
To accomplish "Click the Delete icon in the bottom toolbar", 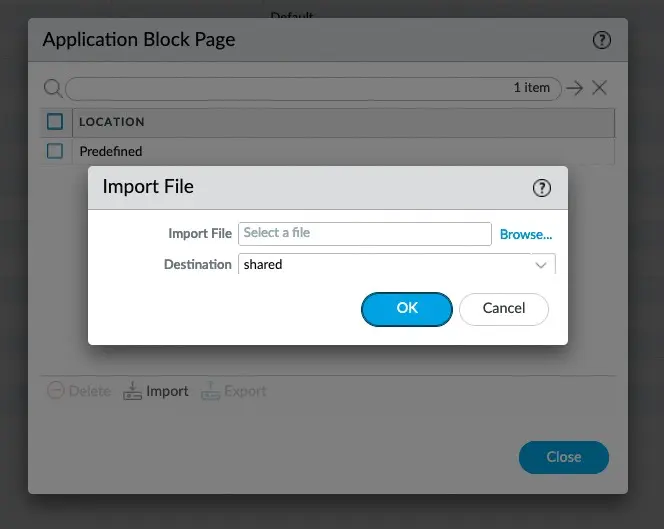I will pos(57,391).
